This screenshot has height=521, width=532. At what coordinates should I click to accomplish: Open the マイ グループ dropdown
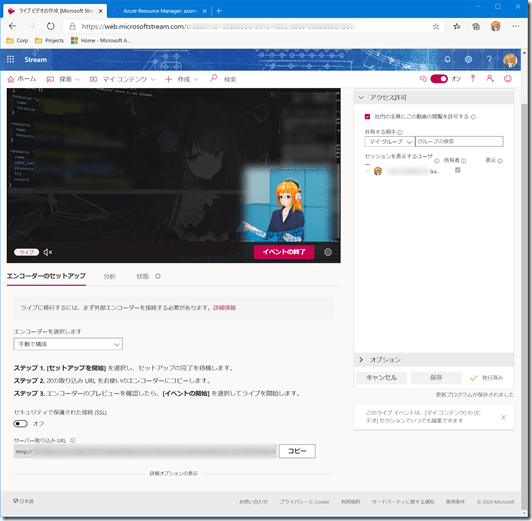click(x=390, y=141)
